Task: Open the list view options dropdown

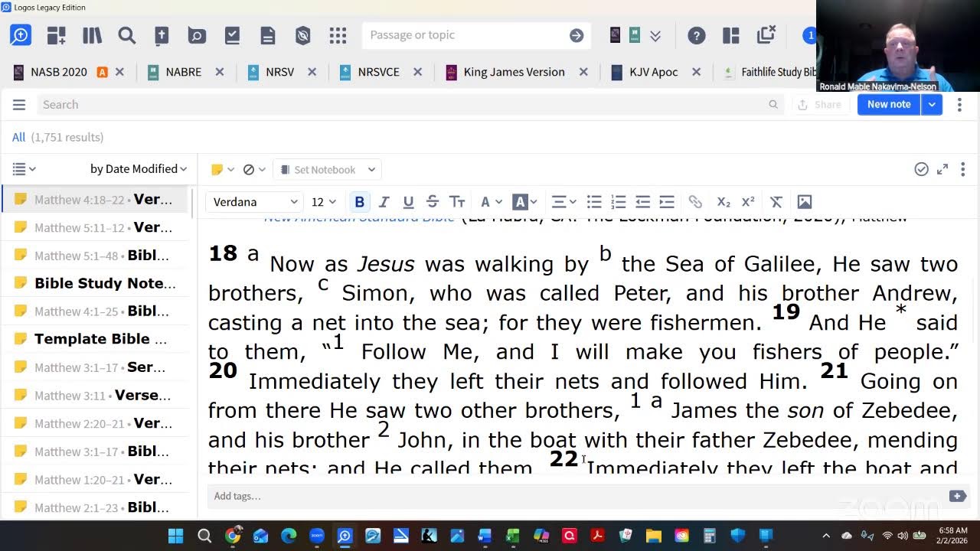Action: click(24, 169)
